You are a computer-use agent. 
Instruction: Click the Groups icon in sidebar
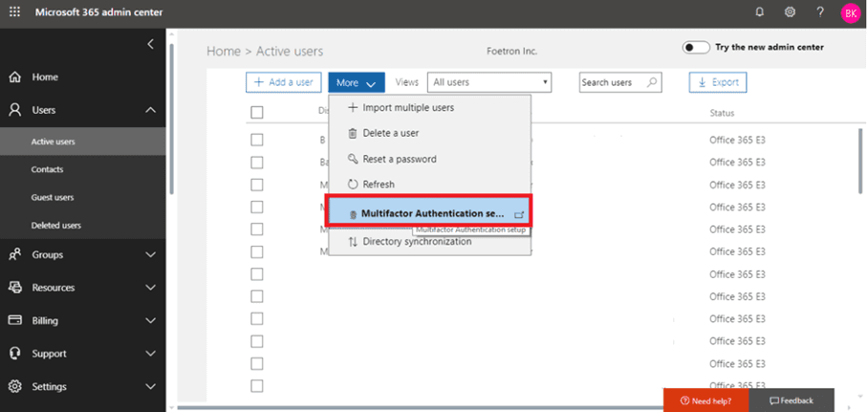click(x=15, y=254)
